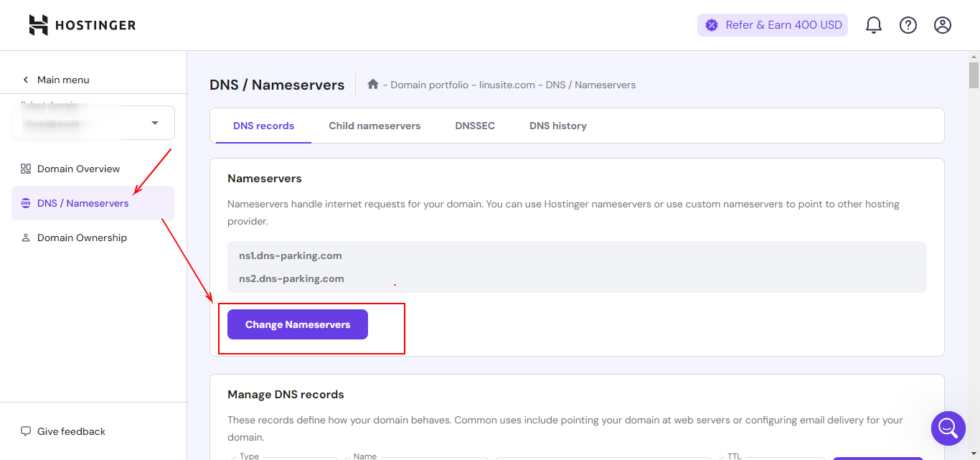Click the page vertical scrollbar thumb
The image size is (980, 460).
pos(974,75)
